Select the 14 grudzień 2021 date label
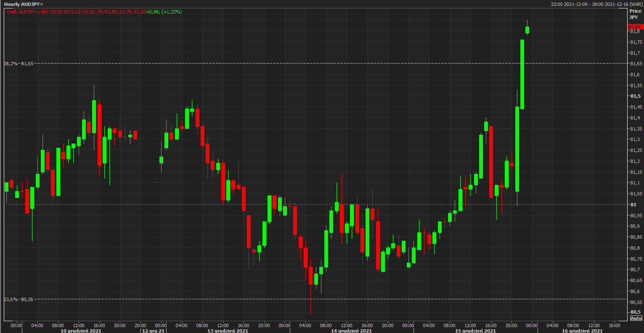 (351, 330)
